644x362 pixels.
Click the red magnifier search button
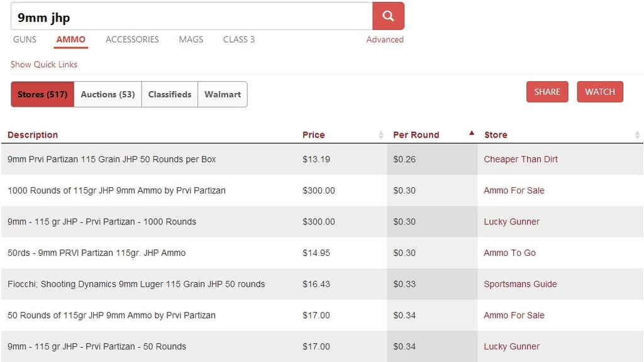(x=388, y=16)
